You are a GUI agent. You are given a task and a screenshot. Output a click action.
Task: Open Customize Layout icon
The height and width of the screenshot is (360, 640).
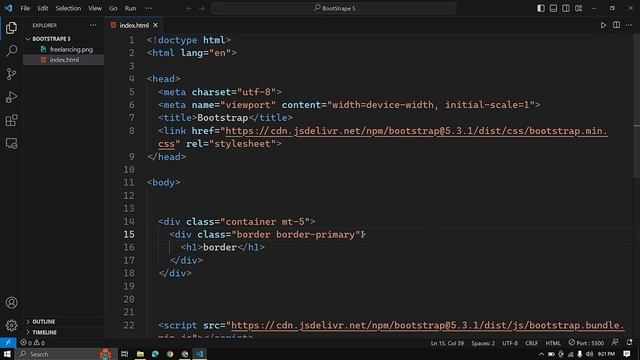click(x=579, y=8)
